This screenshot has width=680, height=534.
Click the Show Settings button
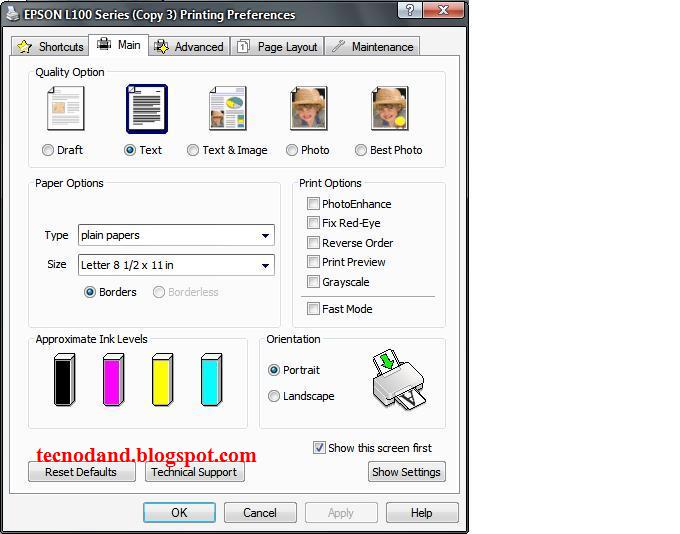coord(407,472)
